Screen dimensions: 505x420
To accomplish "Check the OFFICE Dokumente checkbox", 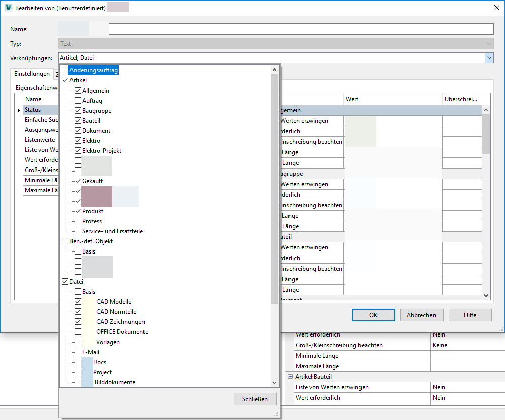I will coord(78,331).
